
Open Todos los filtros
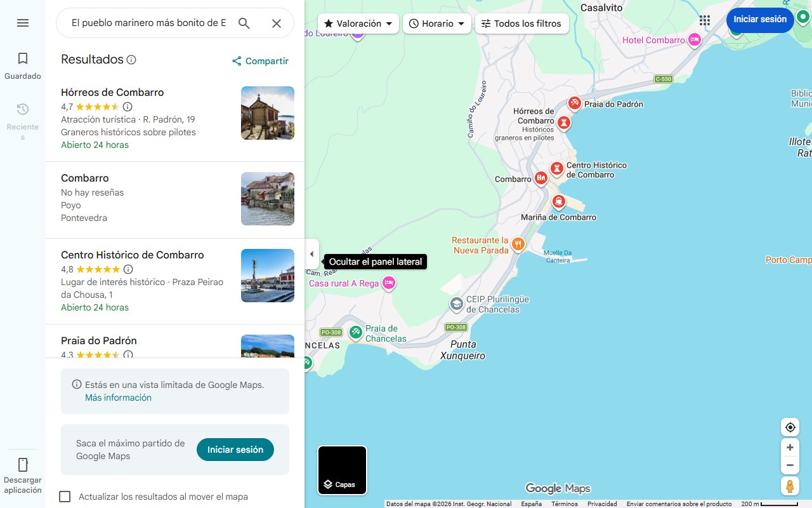tap(523, 23)
